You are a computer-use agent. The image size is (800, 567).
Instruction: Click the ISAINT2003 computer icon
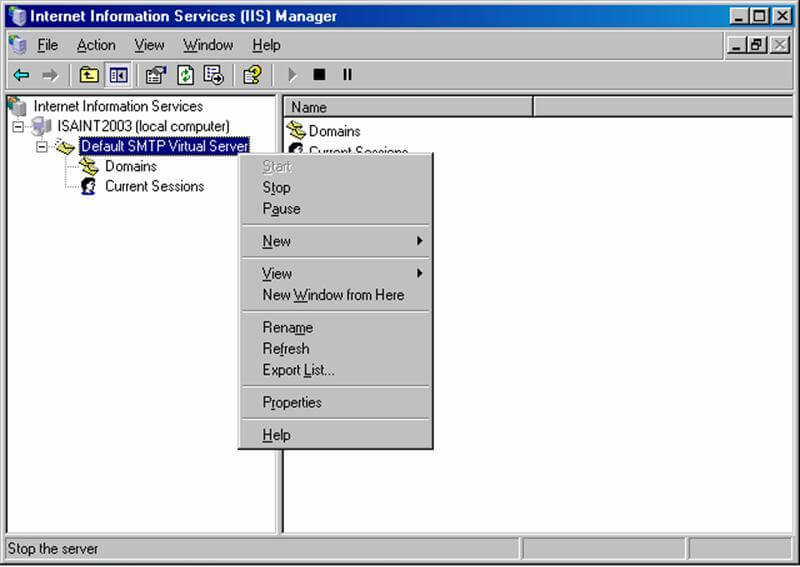pyautogui.click(x=41, y=126)
